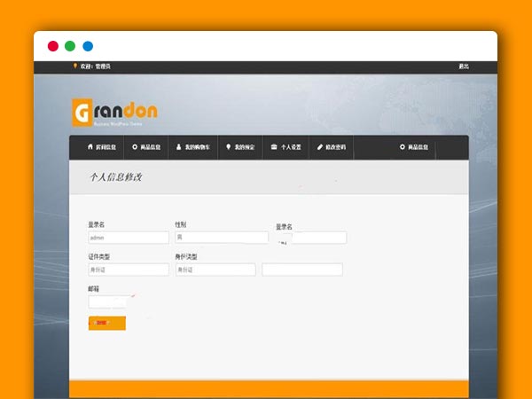The image size is (532, 399).
Task: Click the 邮箱 label
Action: click(93, 289)
